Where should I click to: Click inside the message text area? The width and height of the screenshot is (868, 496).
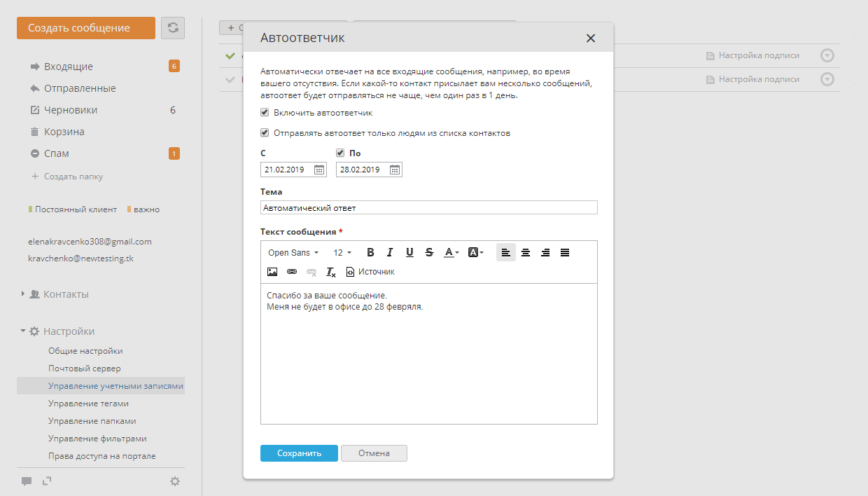(x=429, y=354)
